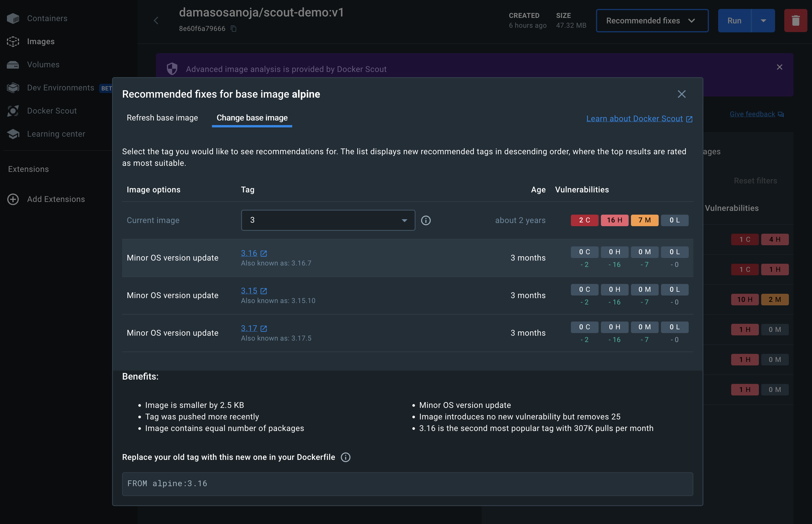812x524 pixels.
Task: Switch to the Refresh base image tab
Action: point(162,118)
